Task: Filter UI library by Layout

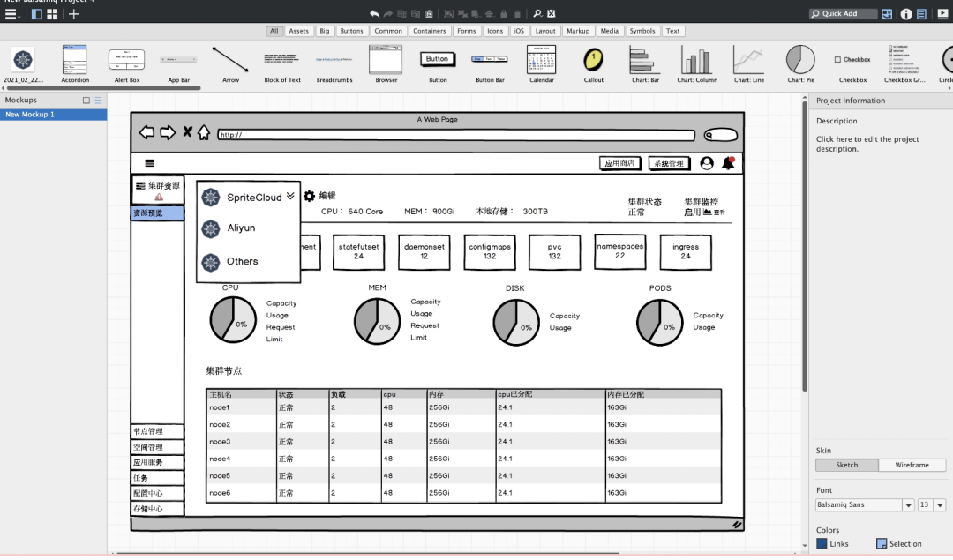Action: pos(545,31)
